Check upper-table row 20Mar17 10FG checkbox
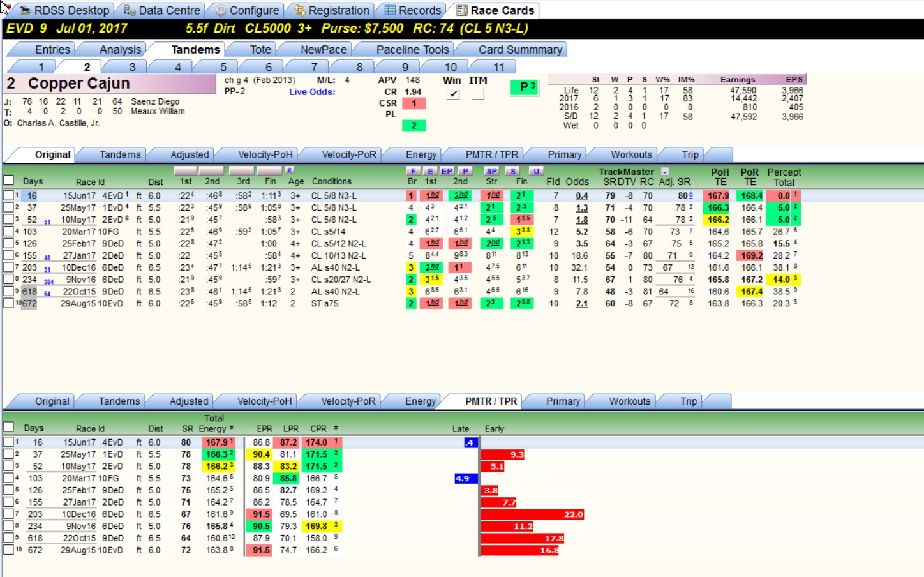Viewport: 924px width, 577px height. (x=8, y=232)
